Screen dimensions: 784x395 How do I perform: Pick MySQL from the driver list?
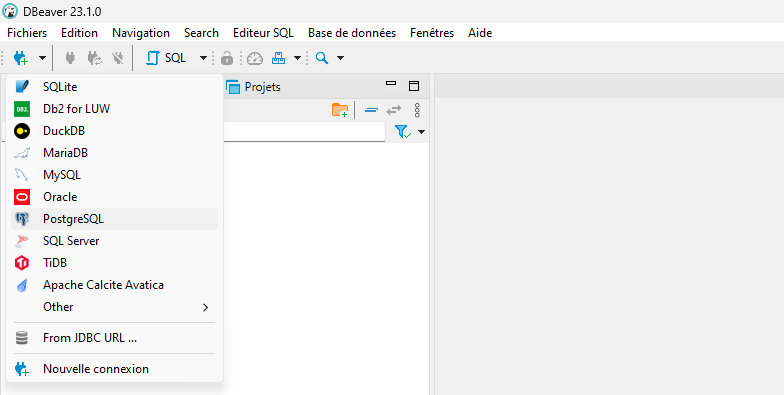(x=114, y=175)
